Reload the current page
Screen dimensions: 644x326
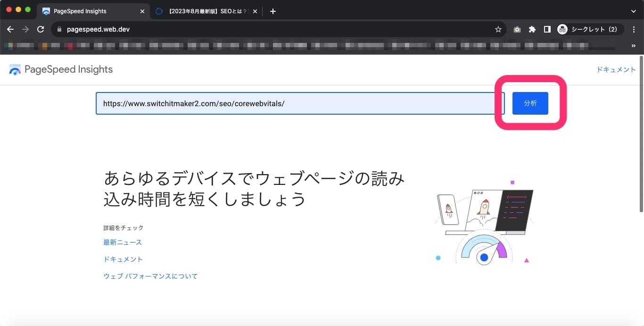pyautogui.click(x=41, y=29)
